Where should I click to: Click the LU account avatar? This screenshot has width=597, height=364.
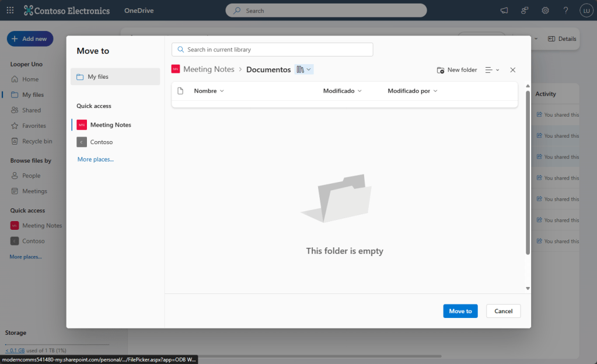[x=586, y=10]
